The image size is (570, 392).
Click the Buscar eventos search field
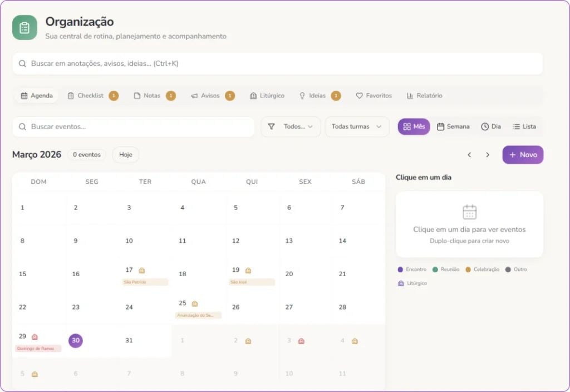pyautogui.click(x=134, y=127)
